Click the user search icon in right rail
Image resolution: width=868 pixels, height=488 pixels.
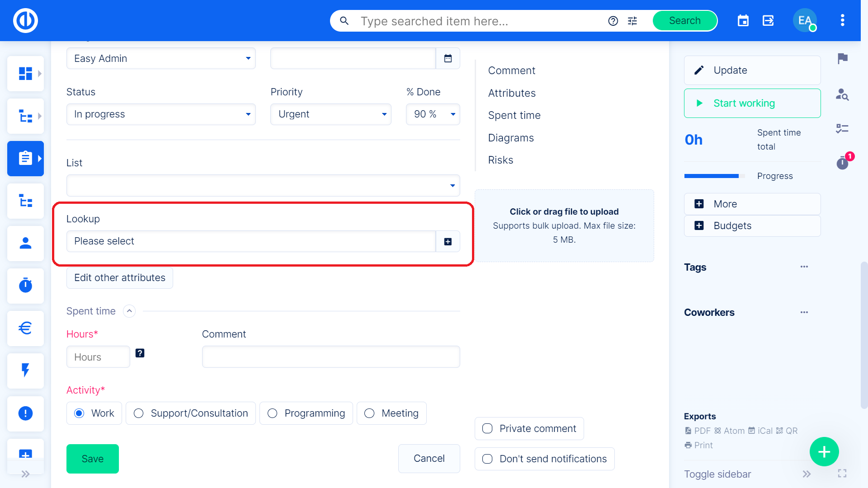point(842,94)
